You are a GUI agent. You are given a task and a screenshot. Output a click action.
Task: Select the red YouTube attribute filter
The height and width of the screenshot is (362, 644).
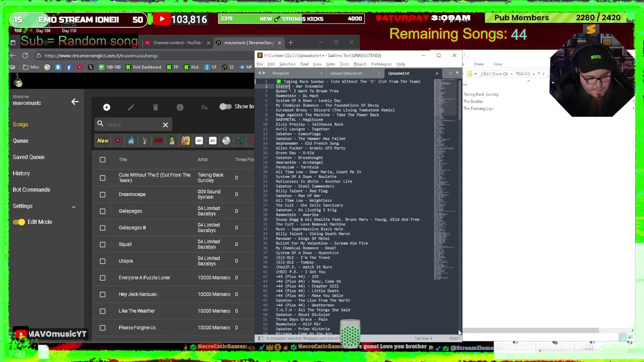coord(118,141)
